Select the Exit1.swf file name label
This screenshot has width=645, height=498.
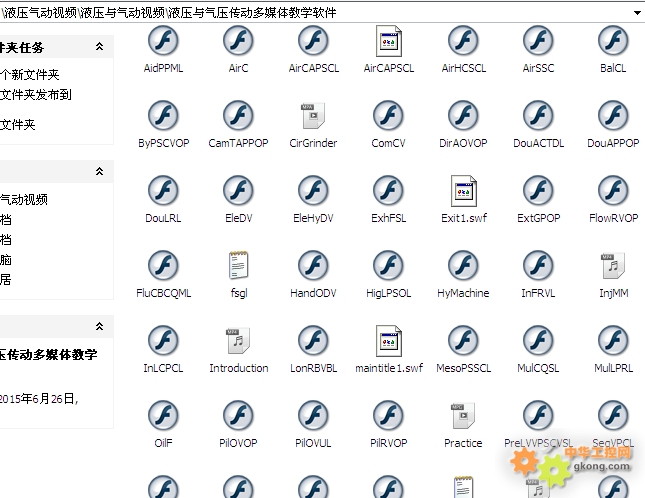464,218
